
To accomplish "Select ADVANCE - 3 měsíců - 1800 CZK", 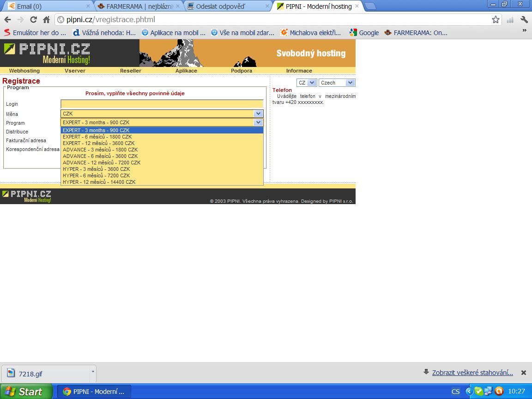I will coord(162,150).
